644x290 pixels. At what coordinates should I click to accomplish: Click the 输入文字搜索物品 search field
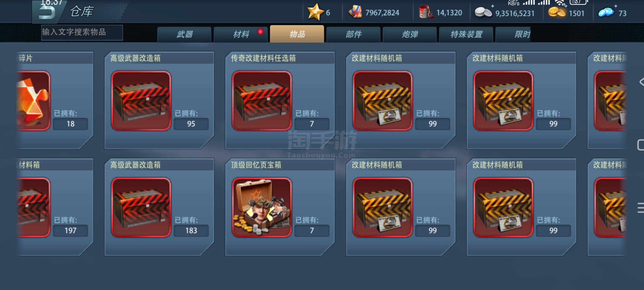pos(82,32)
